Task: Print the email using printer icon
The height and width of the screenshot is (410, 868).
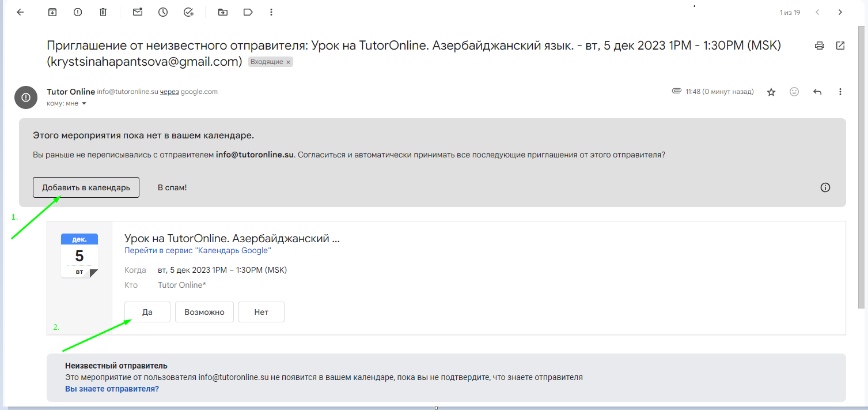Action: (820, 46)
